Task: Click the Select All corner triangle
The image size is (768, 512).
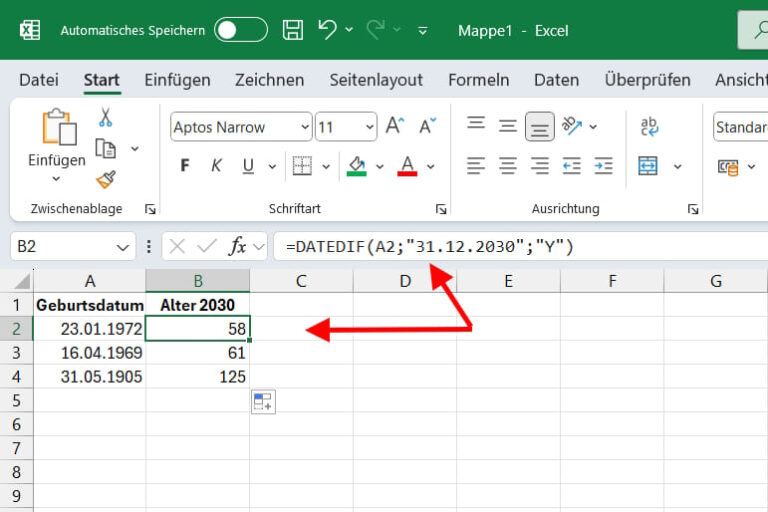Action: click(x=21, y=281)
